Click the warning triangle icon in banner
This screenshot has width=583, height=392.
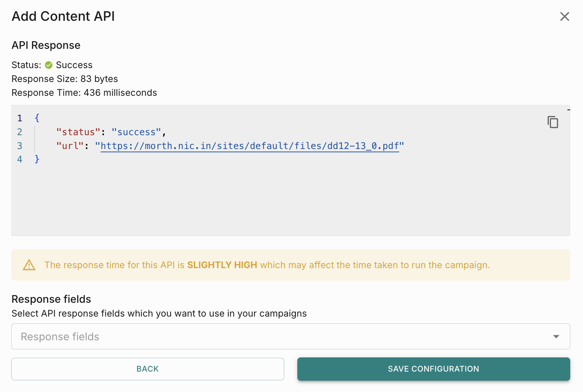point(29,265)
